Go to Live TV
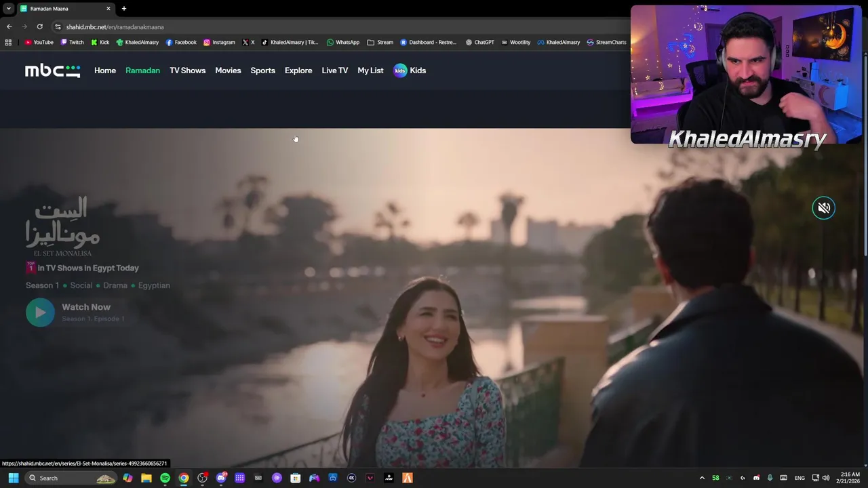The image size is (868, 488). click(x=334, y=70)
